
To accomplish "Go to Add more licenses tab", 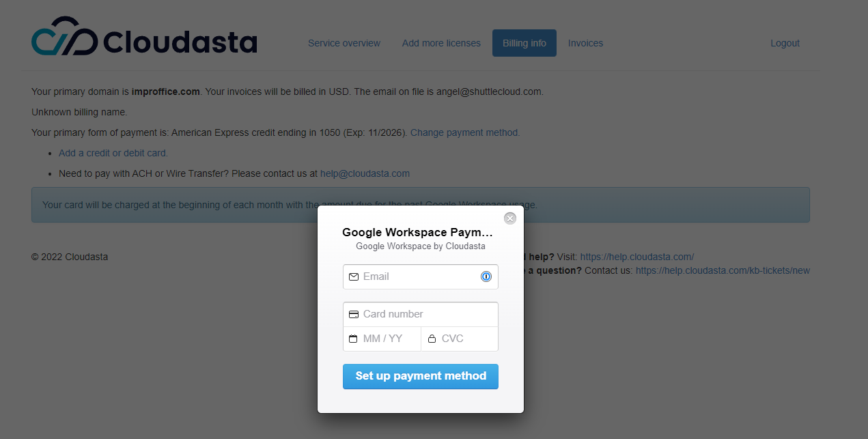I will (x=441, y=43).
